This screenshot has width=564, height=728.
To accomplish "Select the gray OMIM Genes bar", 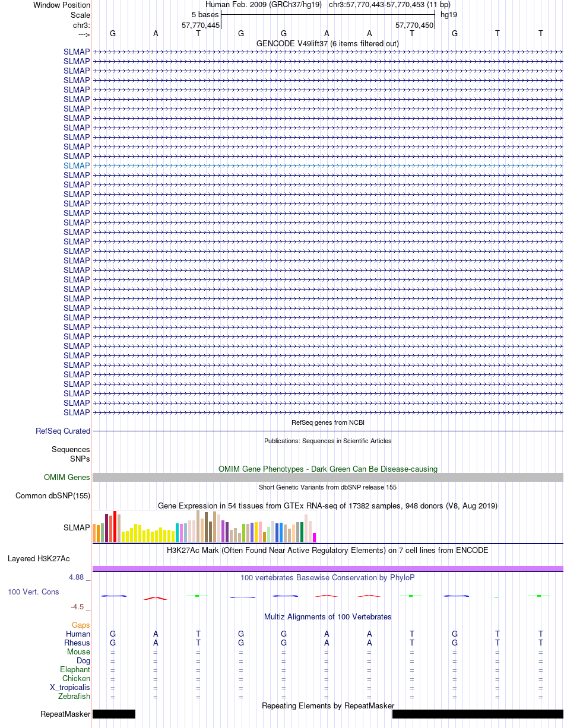I will tap(328, 477).
